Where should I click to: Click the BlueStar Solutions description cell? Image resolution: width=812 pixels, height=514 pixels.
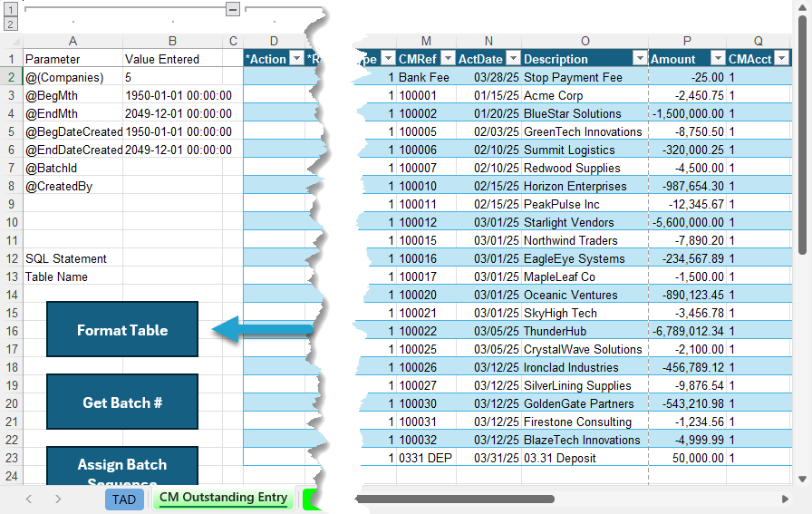585,113
